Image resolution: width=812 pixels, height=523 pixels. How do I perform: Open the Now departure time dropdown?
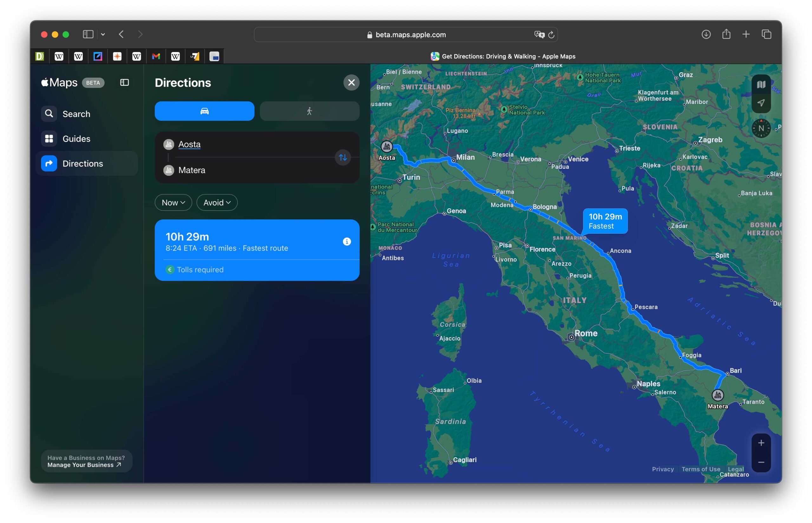[173, 202]
